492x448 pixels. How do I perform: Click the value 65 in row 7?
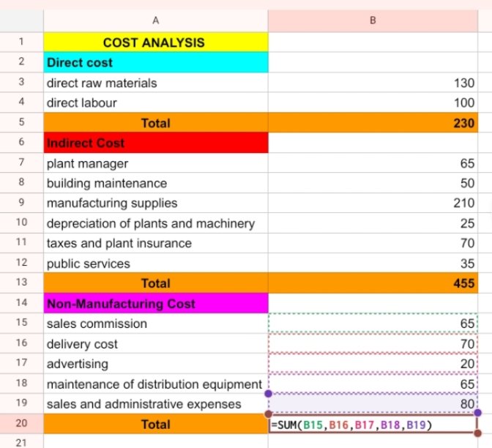(373, 163)
